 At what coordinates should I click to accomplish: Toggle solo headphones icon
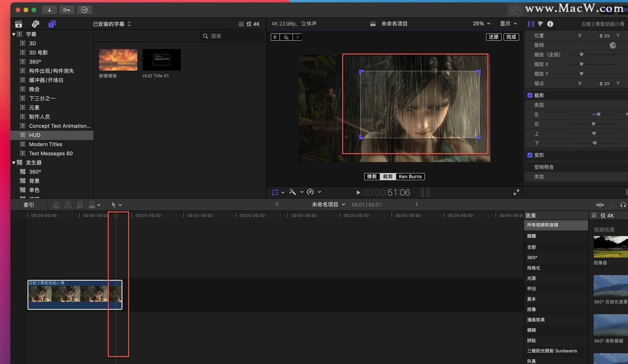(x=623, y=205)
